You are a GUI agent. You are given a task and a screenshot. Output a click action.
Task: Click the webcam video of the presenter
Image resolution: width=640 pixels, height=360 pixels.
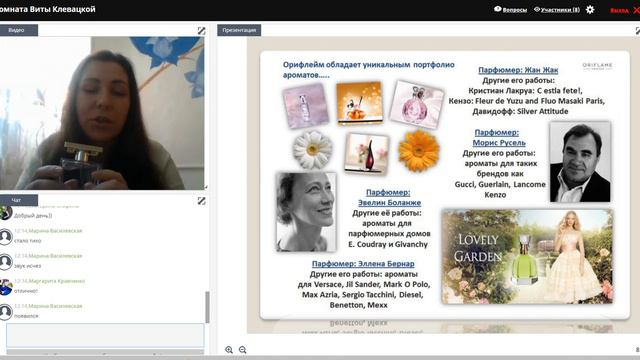102,113
